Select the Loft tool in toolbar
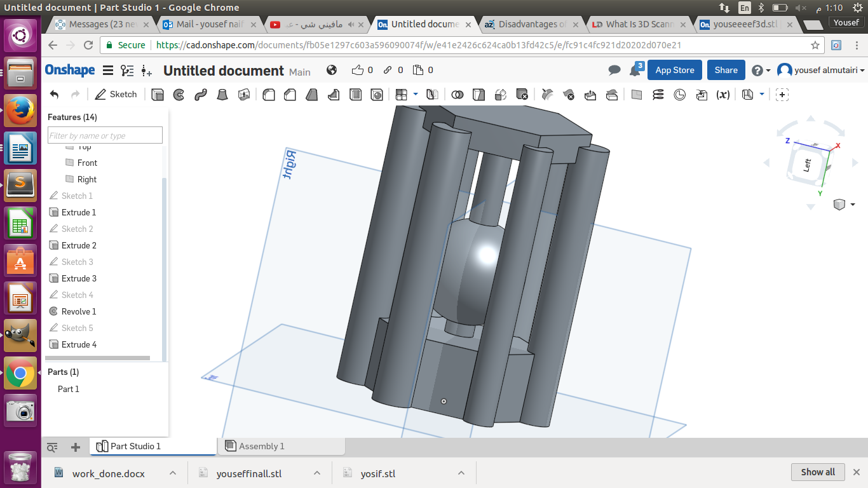The width and height of the screenshot is (868, 488). [222, 95]
